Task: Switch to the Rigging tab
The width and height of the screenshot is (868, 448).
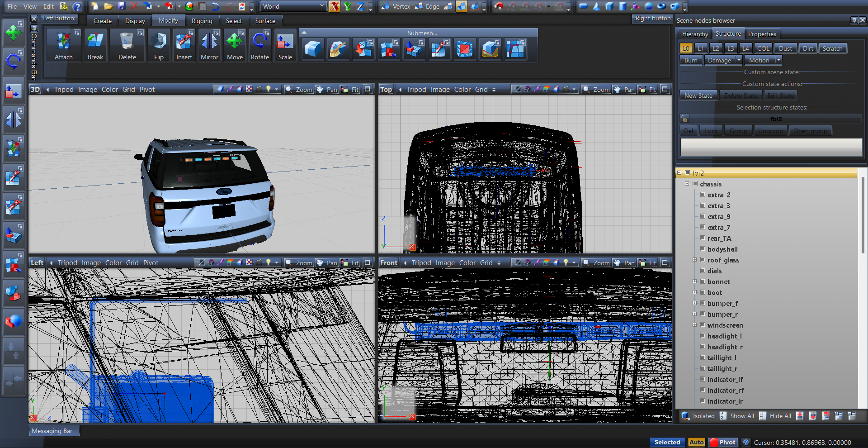Action: (202, 21)
